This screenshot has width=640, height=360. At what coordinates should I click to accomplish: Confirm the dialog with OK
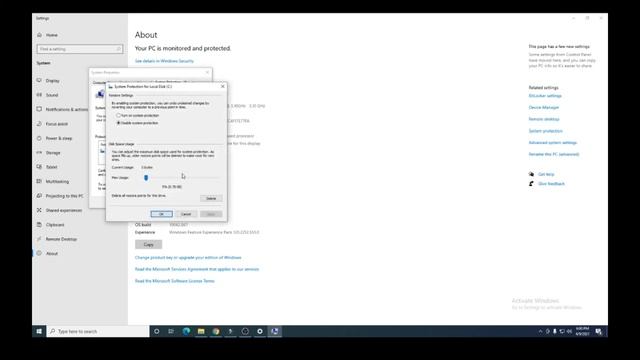point(162,214)
